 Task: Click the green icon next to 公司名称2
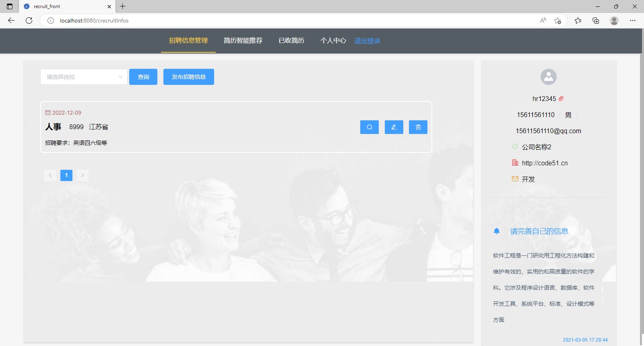(515, 147)
